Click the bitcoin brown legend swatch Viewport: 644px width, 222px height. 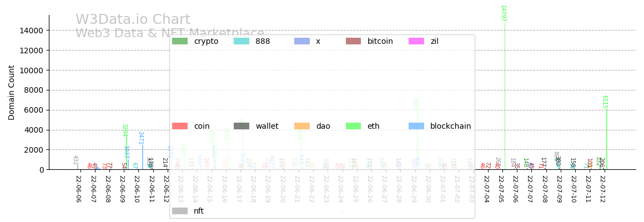(x=353, y=41)
